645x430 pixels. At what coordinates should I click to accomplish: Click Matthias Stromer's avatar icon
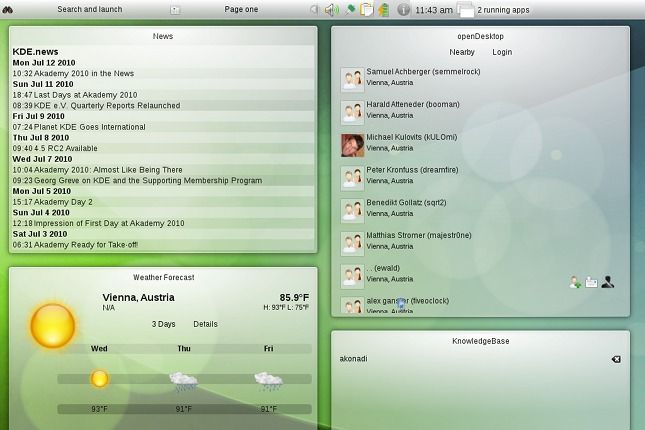tap(352, 243)
